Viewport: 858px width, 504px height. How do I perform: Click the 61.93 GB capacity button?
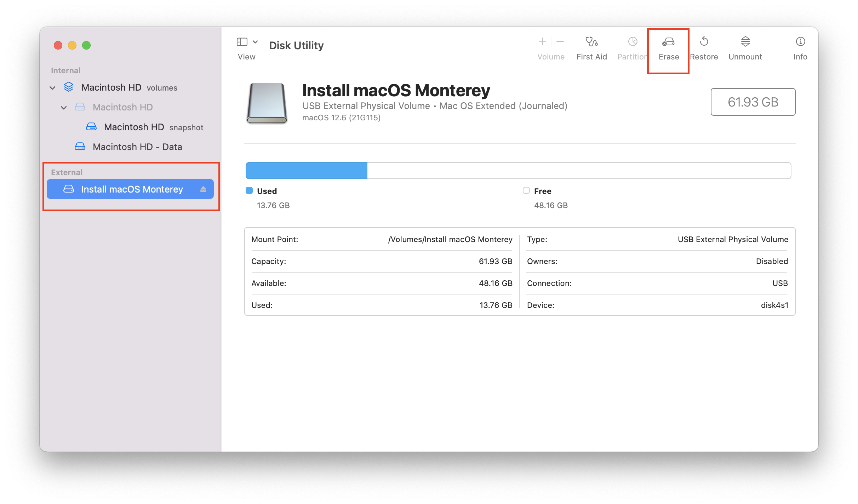[x=753, y=102]
